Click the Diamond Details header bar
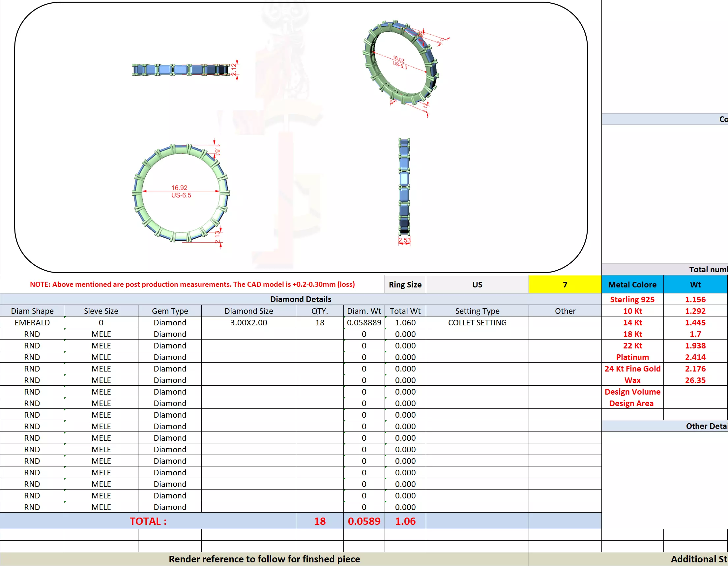The width and height of the screenshot is (728, 566). [x=300, y=299]
